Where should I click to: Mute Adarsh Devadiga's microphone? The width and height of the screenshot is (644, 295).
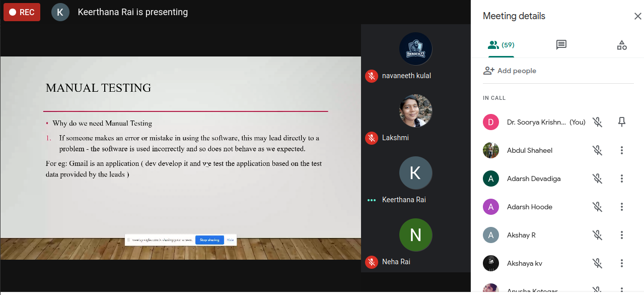coord(597,179)
